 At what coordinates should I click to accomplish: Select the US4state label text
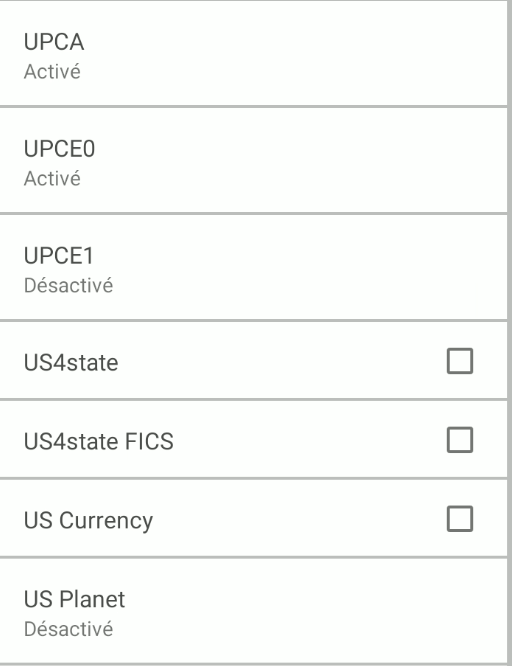[x=71, y=363]
